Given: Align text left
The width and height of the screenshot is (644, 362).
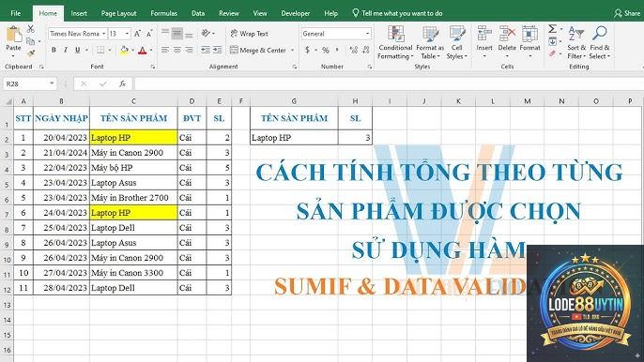Looking at the screenshot, I should (x=165, y=50).
